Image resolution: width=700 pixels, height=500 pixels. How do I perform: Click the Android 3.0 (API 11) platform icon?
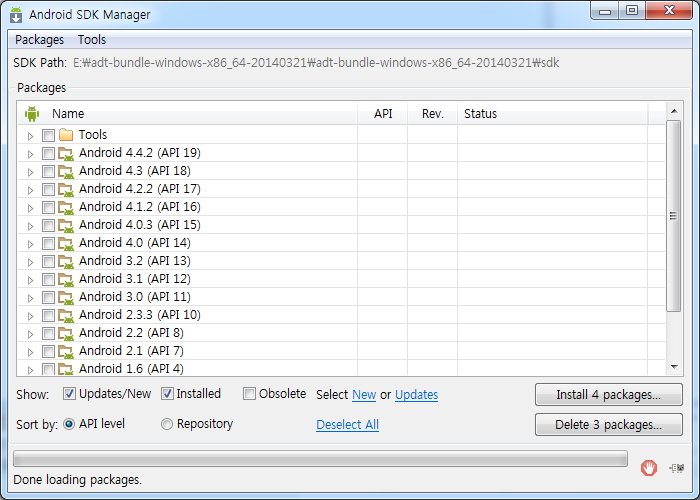66,297
